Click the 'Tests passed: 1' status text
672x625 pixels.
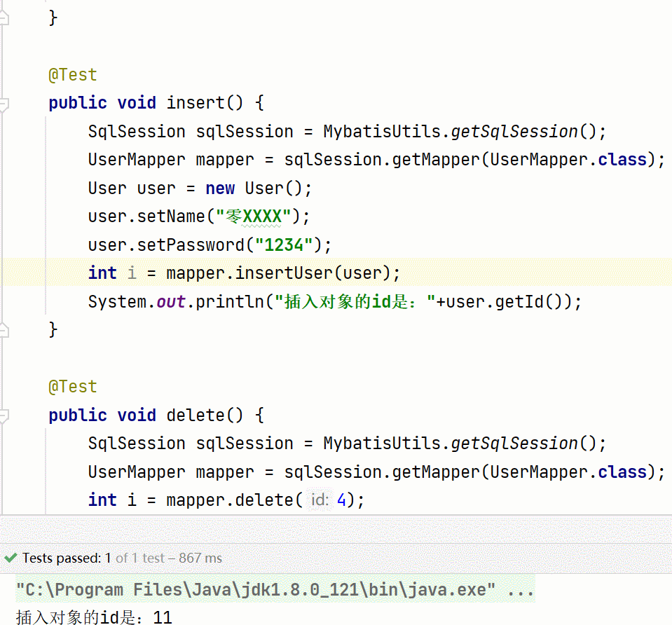[67, 558]
